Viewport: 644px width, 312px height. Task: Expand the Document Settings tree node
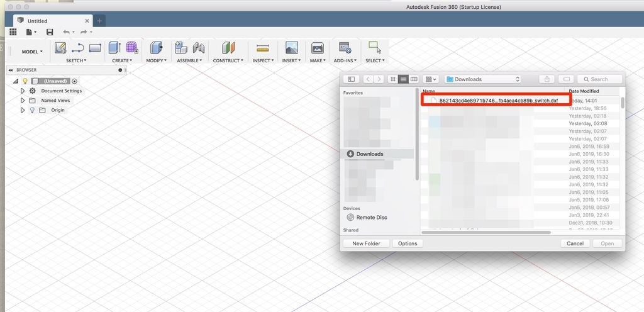click(23, 91)
